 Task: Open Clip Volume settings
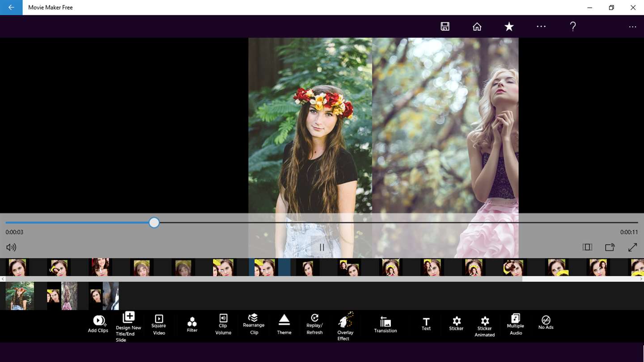(x=223, y=318)
